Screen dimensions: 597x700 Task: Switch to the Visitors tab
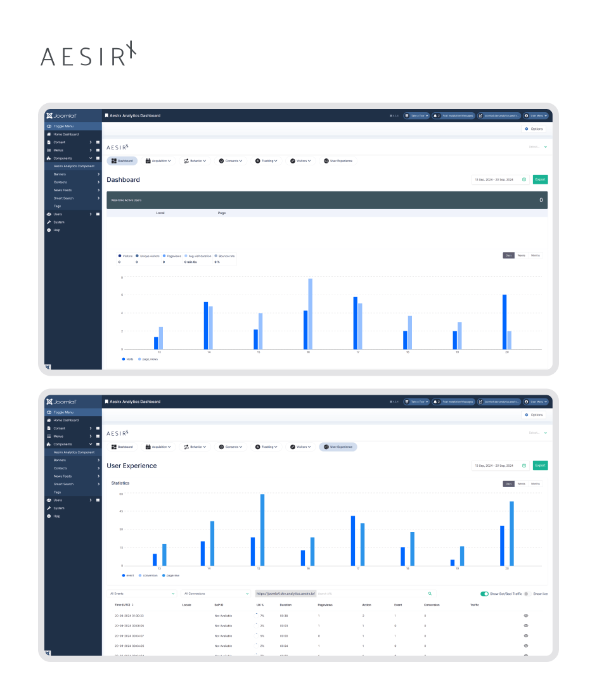[299, 160]
